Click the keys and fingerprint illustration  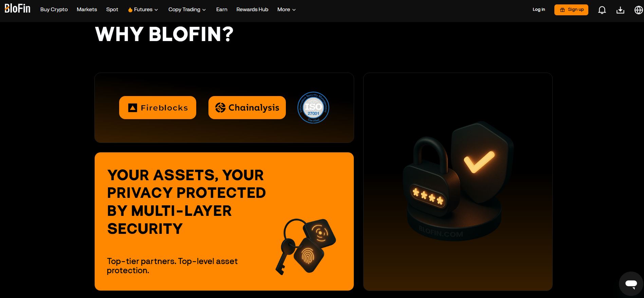tap(305, 246)
